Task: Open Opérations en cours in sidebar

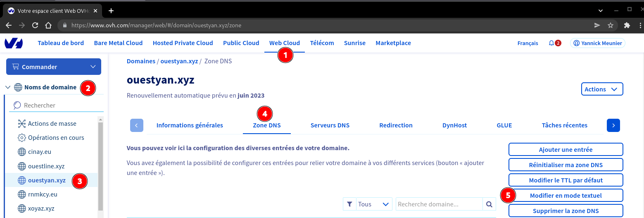Action: point(56,137)
